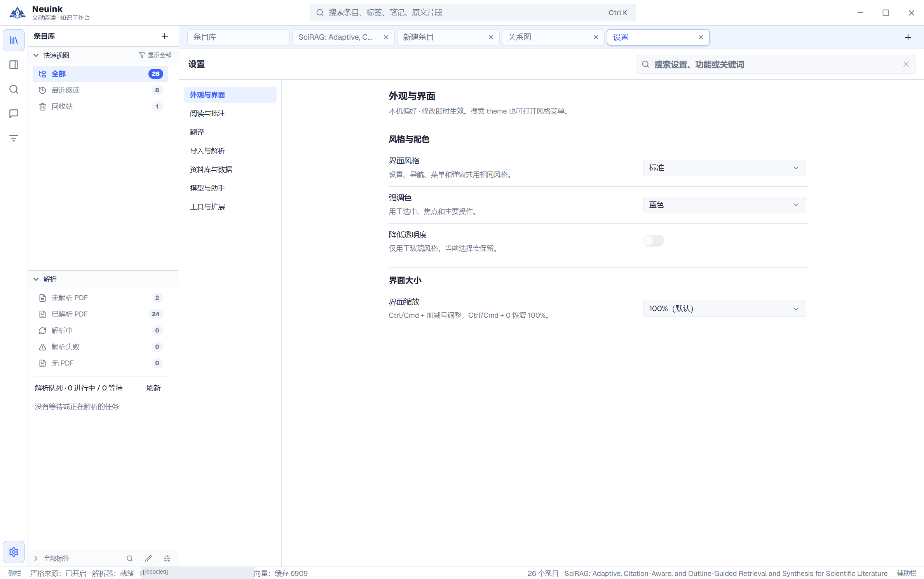Open 导入与解析 settings category

pyautogui.click(x=230, y=151)
